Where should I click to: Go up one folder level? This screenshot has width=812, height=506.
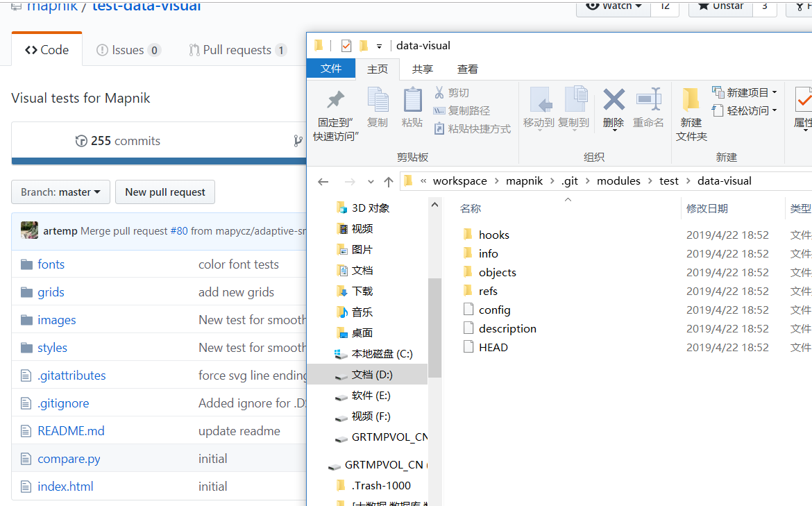click(389, 181)
